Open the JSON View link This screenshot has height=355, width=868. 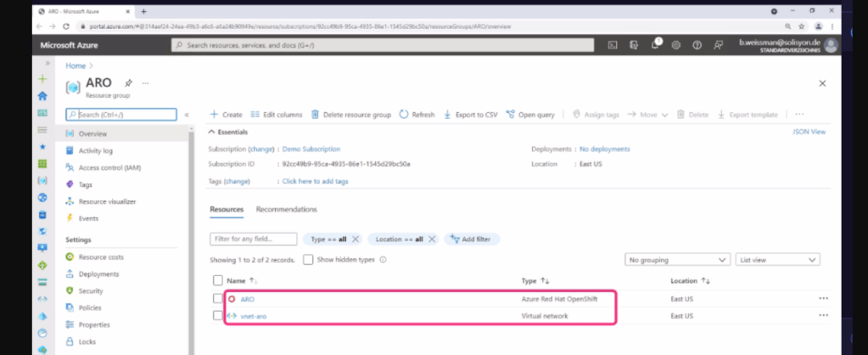(809, 132)
